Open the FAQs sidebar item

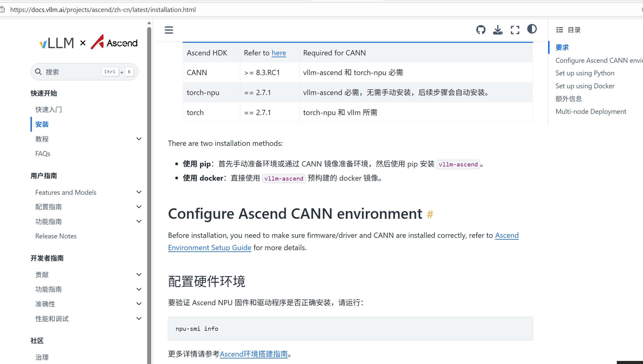coord(43,154)
